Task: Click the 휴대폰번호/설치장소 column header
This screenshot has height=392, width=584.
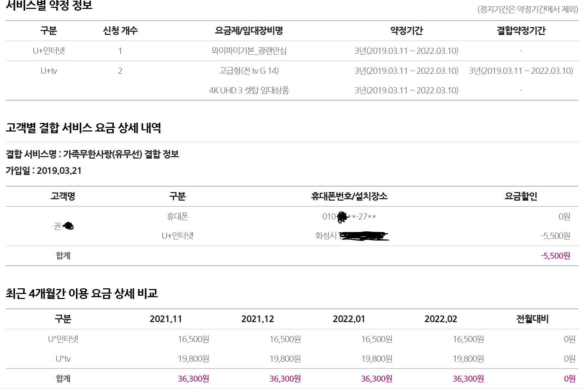Action: click(x=349, y=196)
